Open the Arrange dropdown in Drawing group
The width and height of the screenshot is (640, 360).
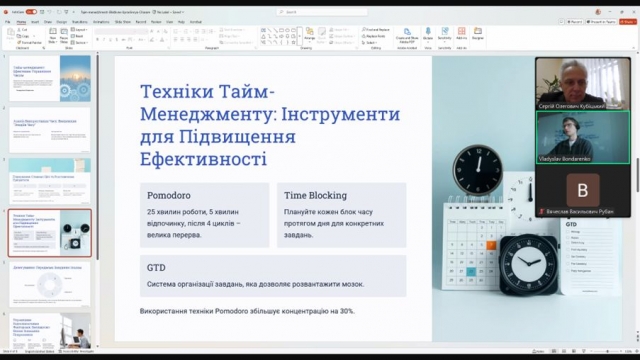tap(310, 35)
